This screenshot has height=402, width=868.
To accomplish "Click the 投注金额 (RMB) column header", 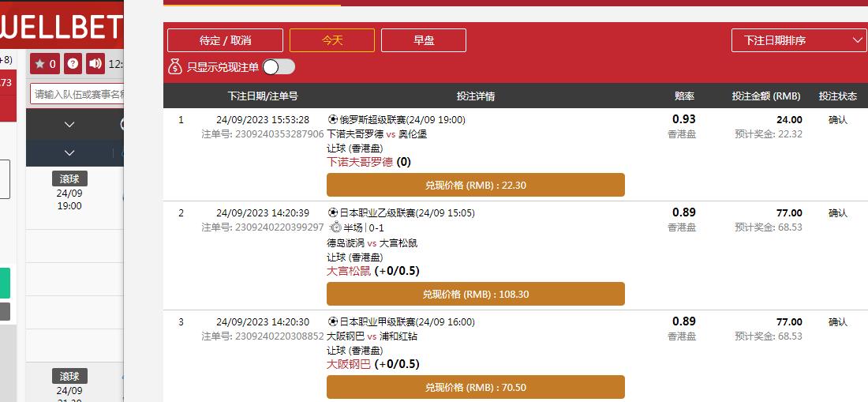I will [x=766, y=96].
